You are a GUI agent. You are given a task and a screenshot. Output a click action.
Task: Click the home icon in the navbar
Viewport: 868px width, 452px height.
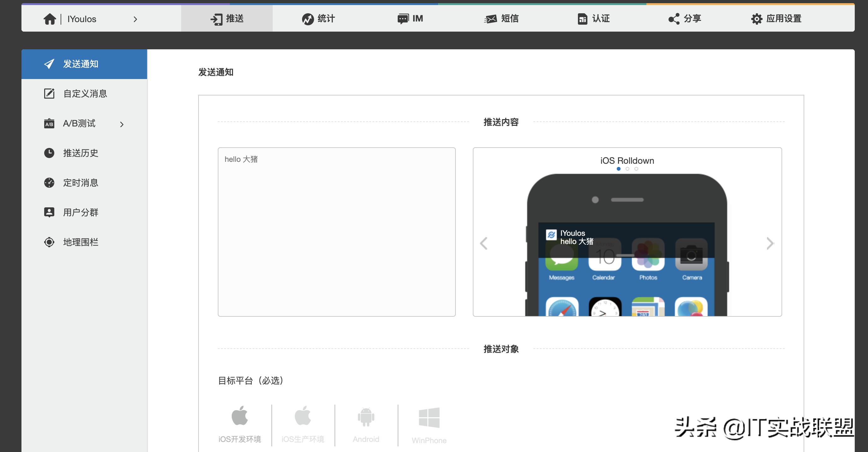coord(50,19)
